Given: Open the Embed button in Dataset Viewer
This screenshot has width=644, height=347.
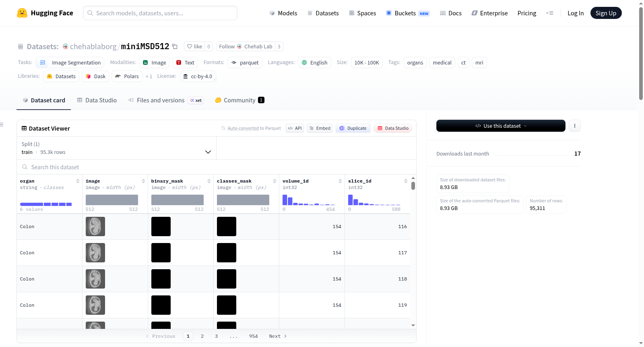Looking at the screenshot, I should click(x=320, y=128).
